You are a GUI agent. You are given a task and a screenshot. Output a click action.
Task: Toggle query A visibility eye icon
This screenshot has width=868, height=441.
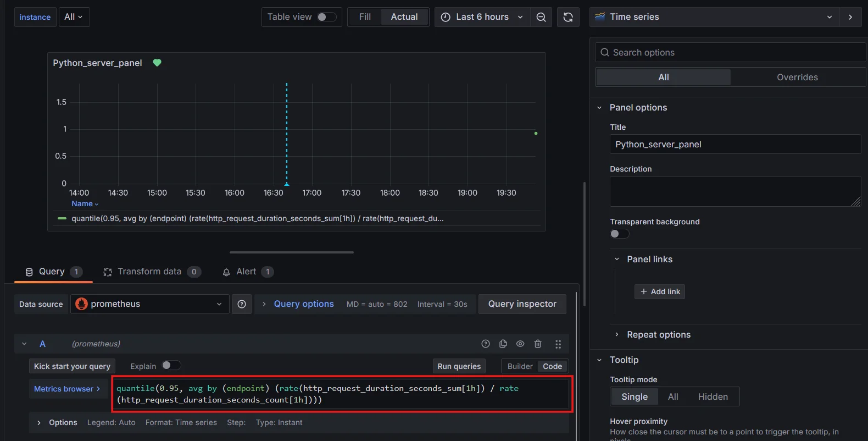pos(520,344)
